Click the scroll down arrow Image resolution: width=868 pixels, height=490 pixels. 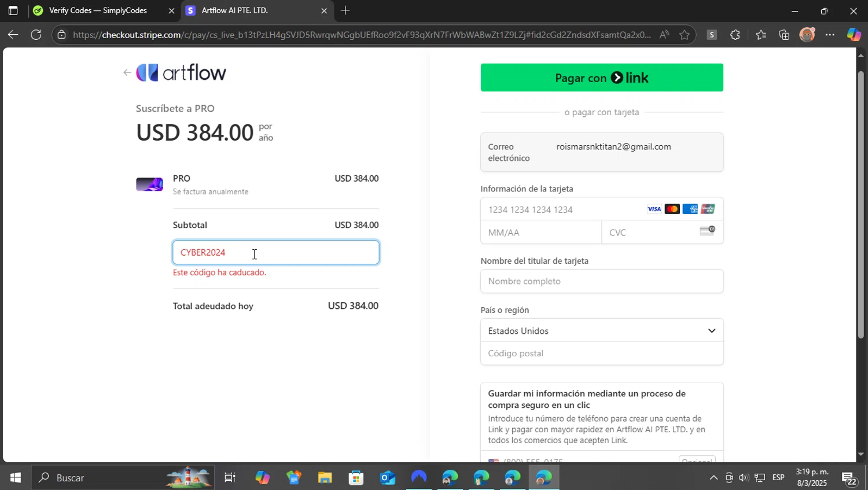click(x=861, y=455)
